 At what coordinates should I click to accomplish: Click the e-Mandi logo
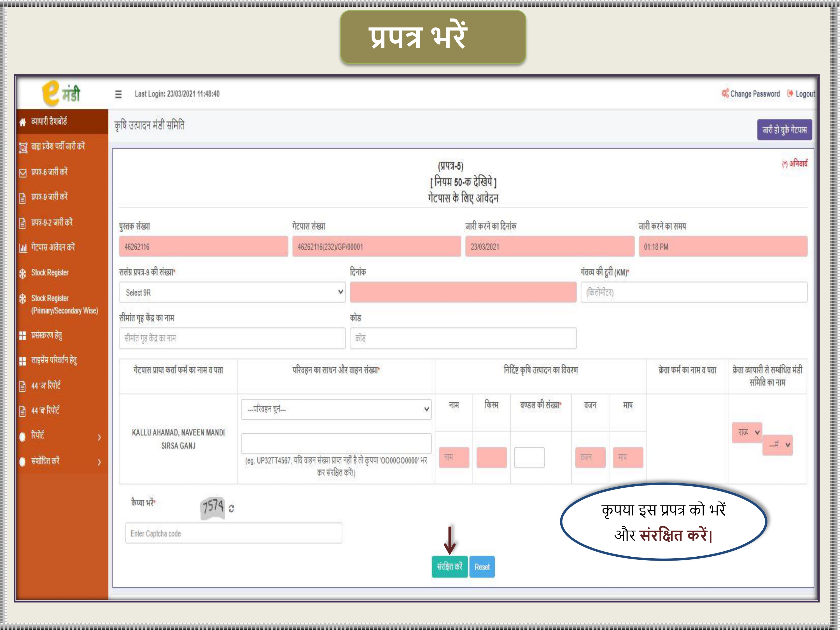coord(61,94)
